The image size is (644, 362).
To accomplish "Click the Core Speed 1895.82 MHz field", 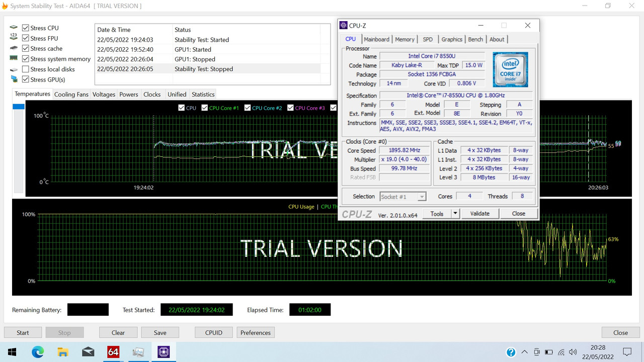I will coord(404,150).
